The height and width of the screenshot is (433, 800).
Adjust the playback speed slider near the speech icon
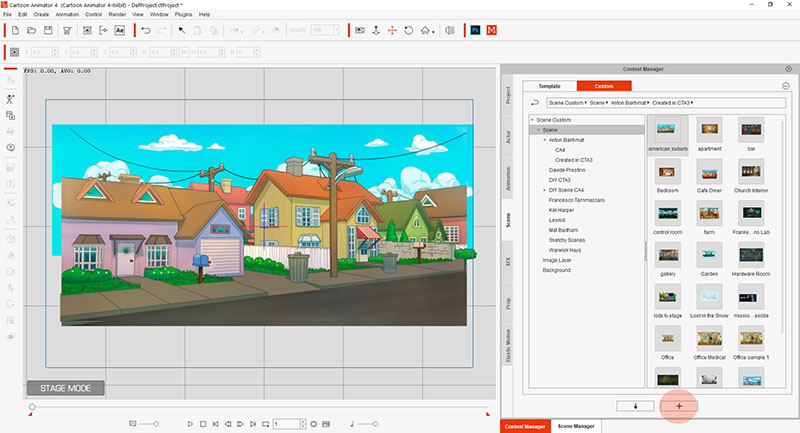click(x=148, y=424)
